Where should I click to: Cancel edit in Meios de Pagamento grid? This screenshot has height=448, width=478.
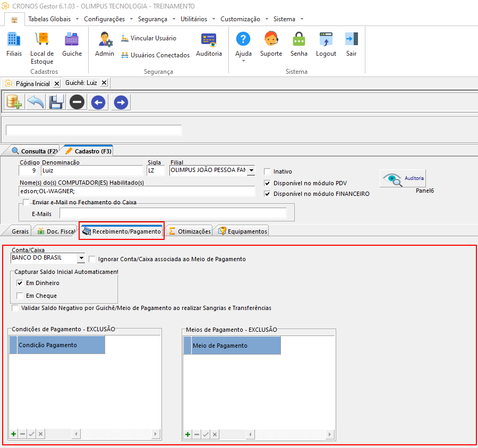pos(215,434)
